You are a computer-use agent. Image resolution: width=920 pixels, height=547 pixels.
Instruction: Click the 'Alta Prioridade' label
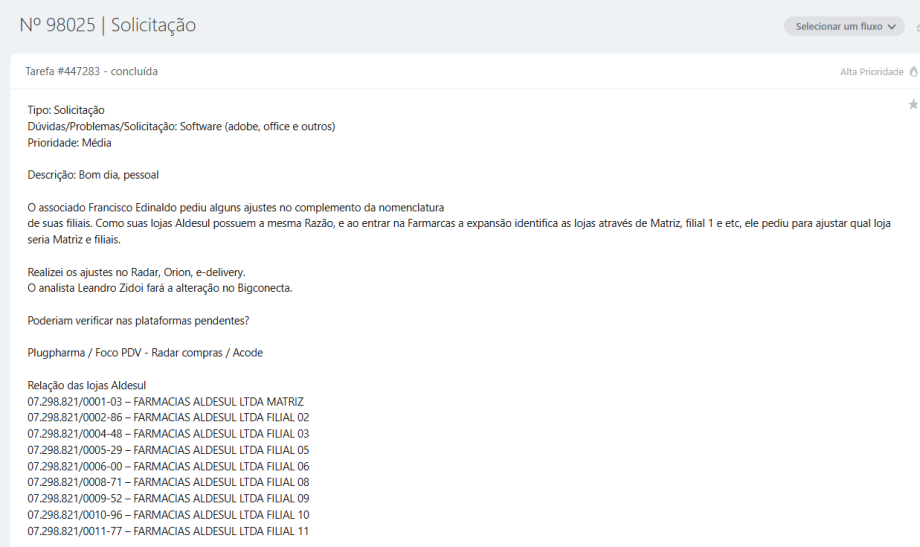pos(872,72)
